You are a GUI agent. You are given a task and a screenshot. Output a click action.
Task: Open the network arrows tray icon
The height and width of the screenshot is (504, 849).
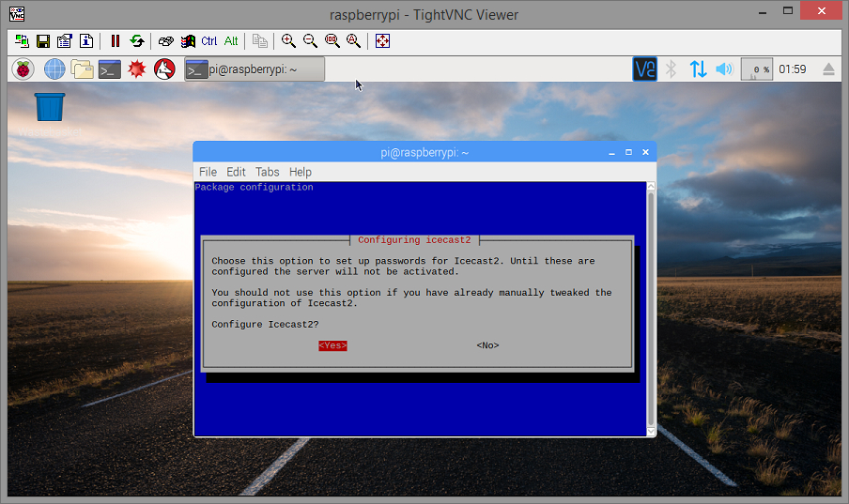point(698,69)
